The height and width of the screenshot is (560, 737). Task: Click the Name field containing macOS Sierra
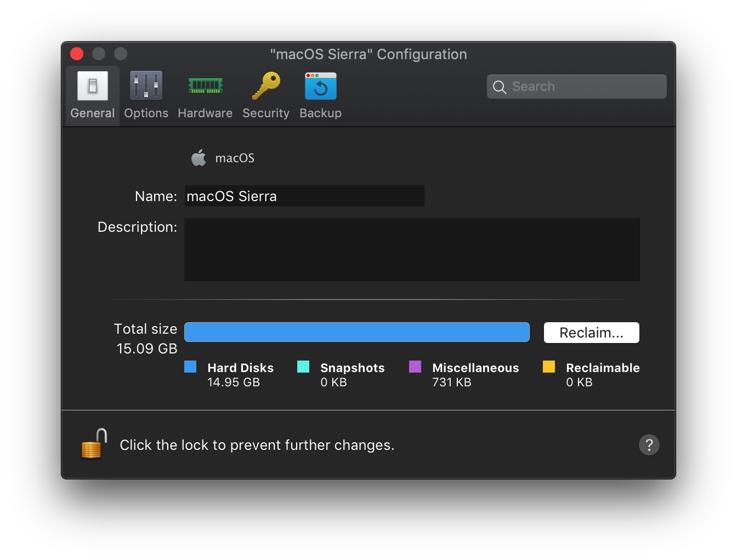pyautogui.click(x=304, y=196)
